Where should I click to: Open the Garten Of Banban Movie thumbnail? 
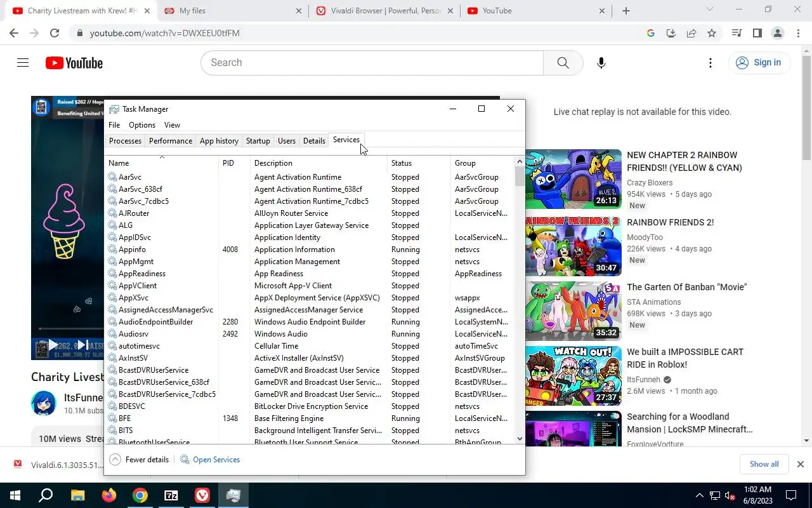(573, 311)
